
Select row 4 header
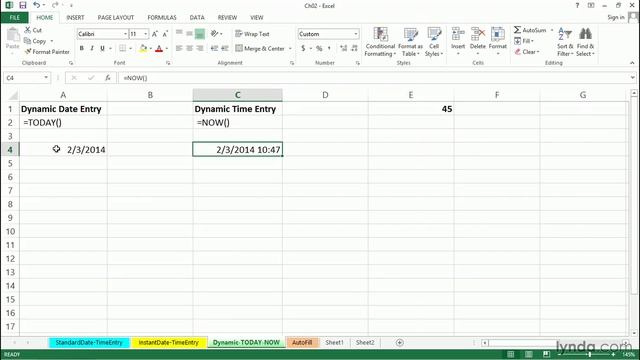(x=10, y=149)
